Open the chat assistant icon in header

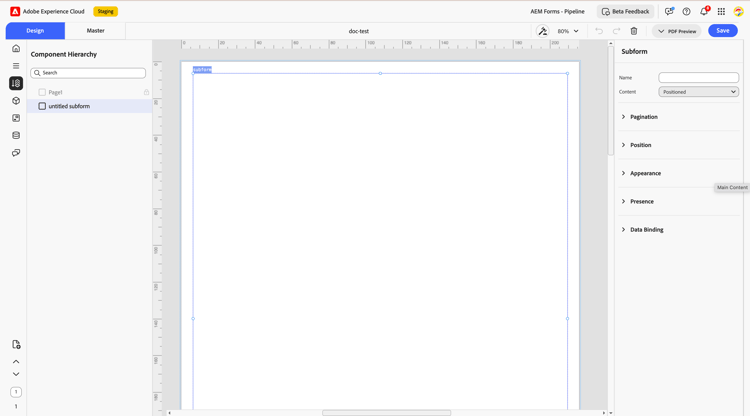[x=669, y=11]
